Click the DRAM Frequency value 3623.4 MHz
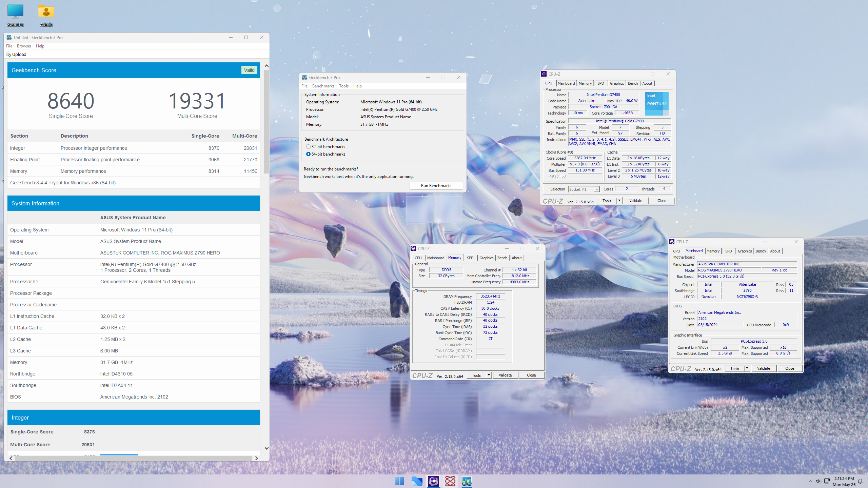This screenshot has height=488, width=868. pyautogui.click(x=490, y=296)
